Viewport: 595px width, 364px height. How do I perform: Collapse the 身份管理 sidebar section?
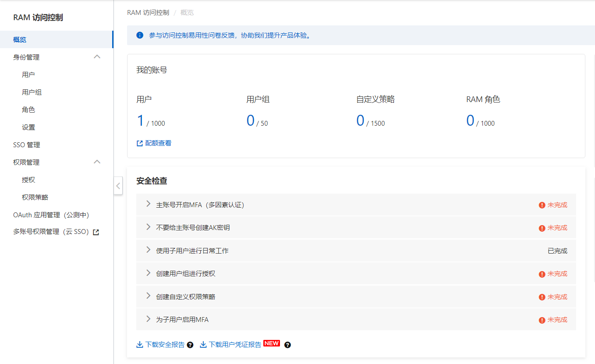click(x=97, y=57)
